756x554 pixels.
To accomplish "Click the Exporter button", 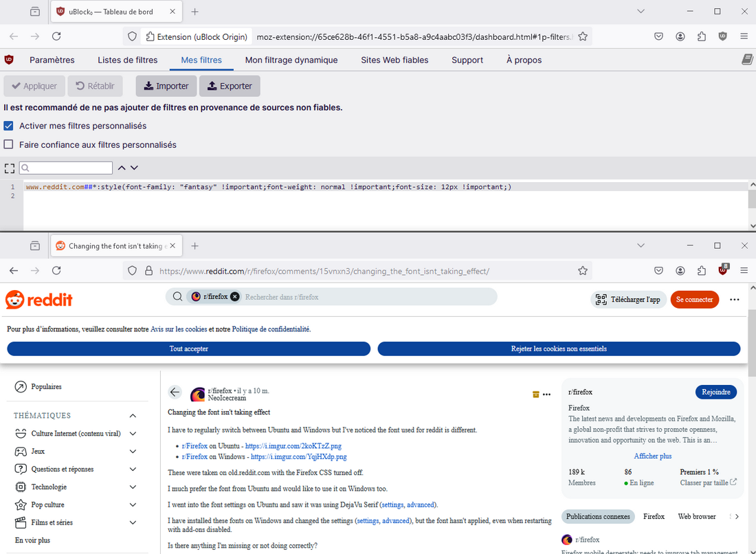I will click(x=230, y=86).
